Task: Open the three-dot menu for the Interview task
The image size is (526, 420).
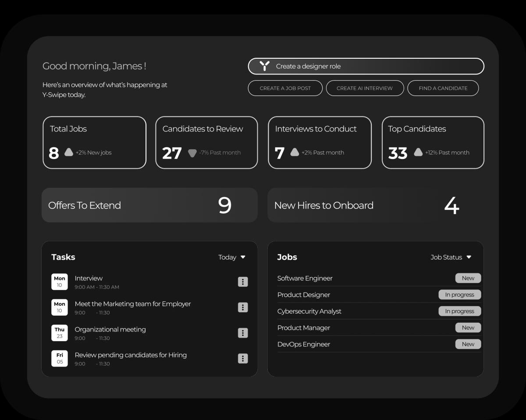Action: (243, 282)
